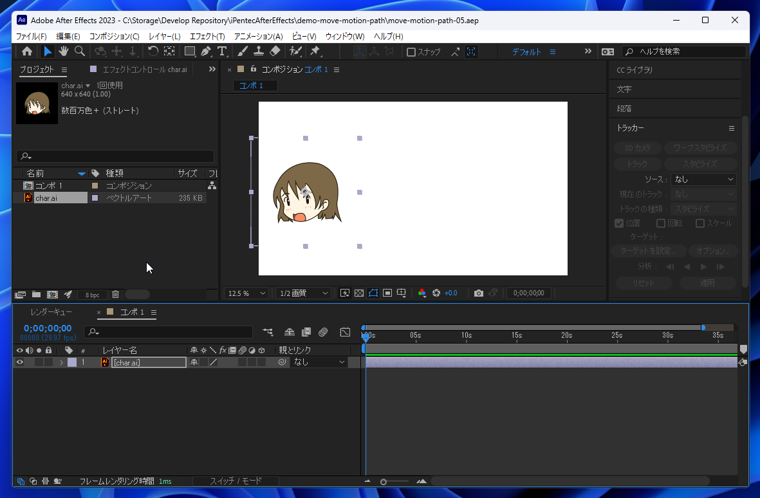The width and height of the screenshot is (760, 498).
Task: Select the Puppet Pin tool
Action: (315, 52)
